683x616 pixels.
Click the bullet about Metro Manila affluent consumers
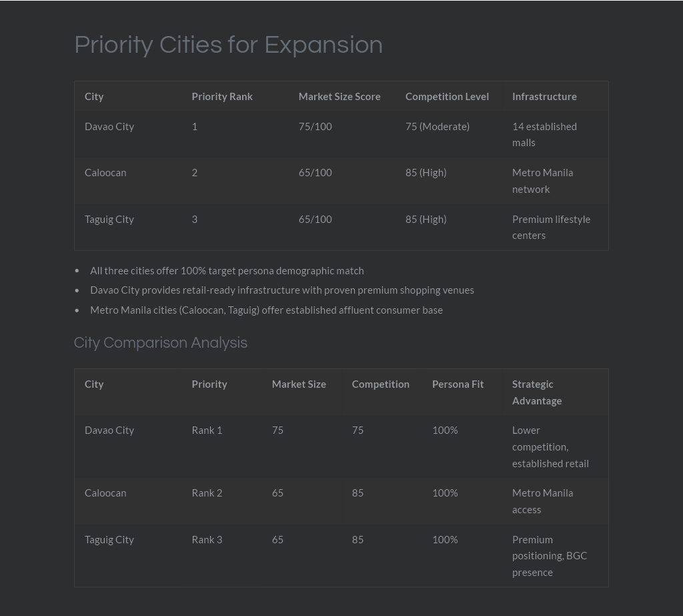(266, 310)
